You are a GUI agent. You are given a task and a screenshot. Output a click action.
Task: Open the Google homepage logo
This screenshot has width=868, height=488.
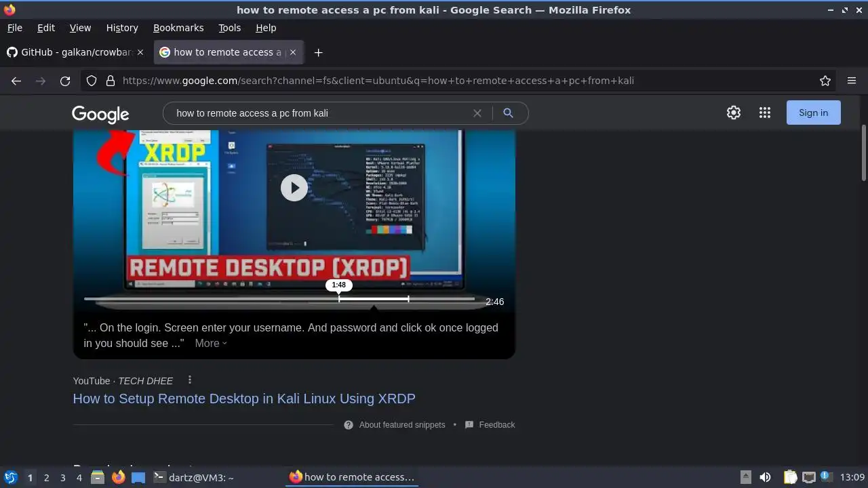100,115
